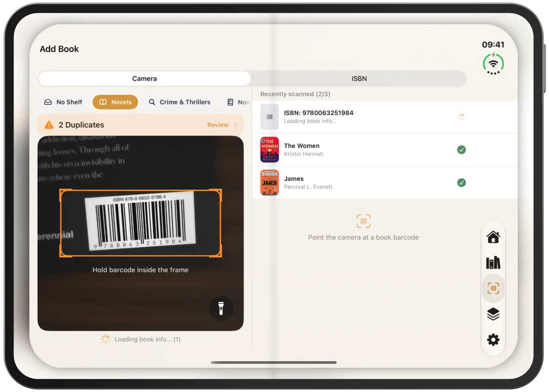Click the duplicates warning triangle icon
Image resolution: width=549 pixels, height=392 pixels.
(x=49, y=125)
